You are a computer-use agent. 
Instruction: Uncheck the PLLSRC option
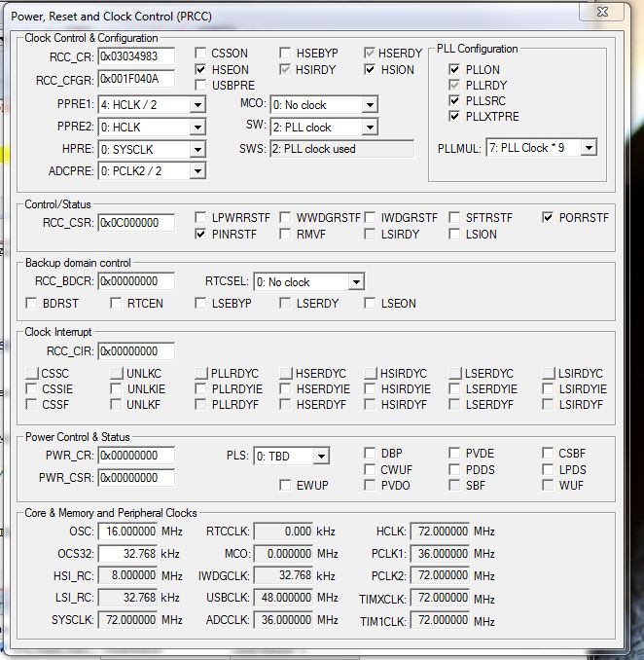pos(454,100)
